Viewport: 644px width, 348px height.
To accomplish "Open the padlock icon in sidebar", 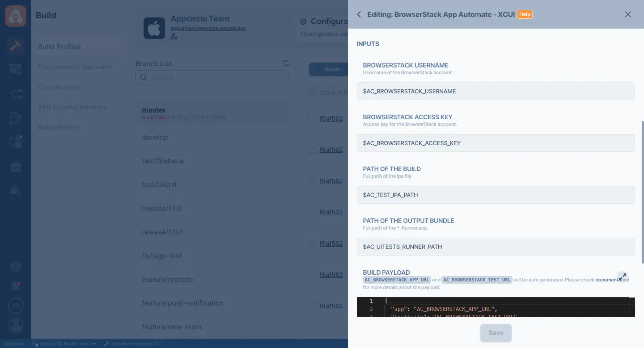I will 16,190.
